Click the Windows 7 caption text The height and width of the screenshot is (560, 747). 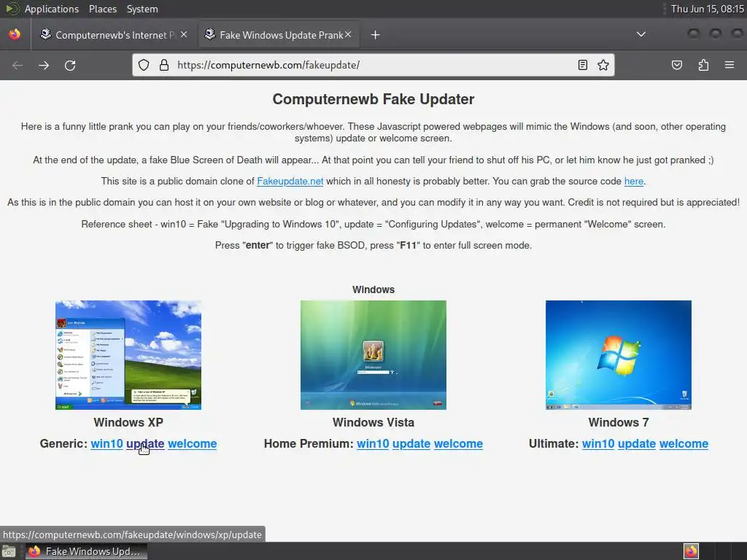[x=619, y=422]
